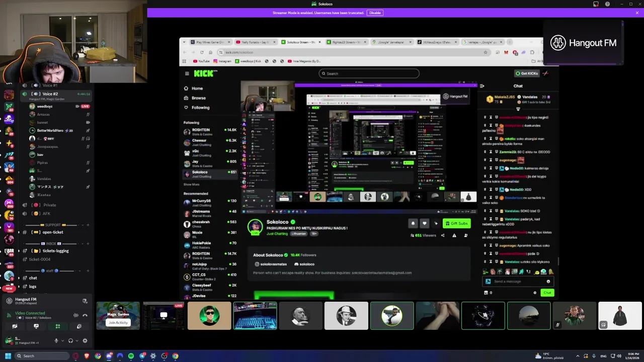Mute the Discord microphone

[56, 341]
